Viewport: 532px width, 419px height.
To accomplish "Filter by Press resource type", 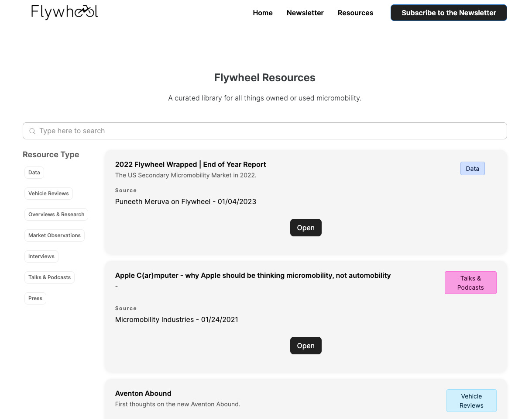I will pyautogui.click(x=35, y=298).
